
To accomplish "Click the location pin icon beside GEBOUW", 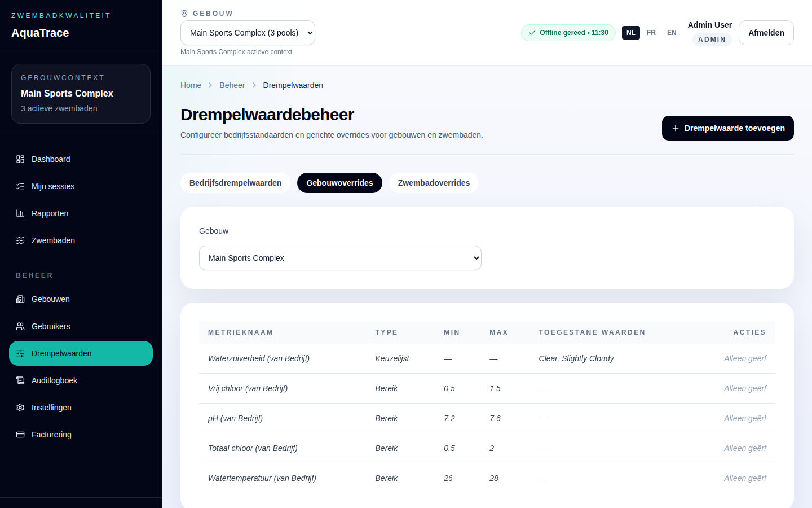I will (x=184, y=14).
